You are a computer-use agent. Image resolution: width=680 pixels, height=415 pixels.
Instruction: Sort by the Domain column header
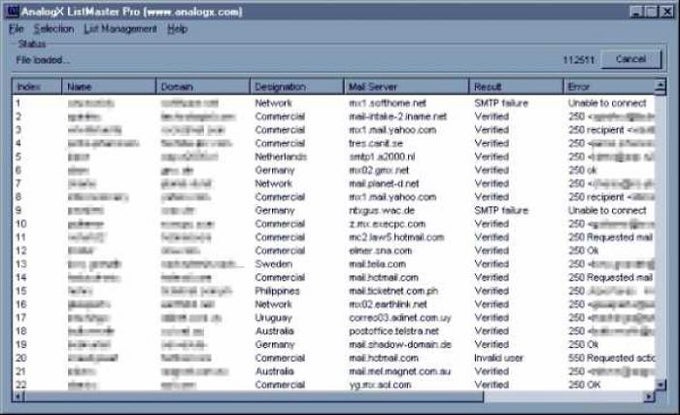pyautogui.click(x=203, y=87)
